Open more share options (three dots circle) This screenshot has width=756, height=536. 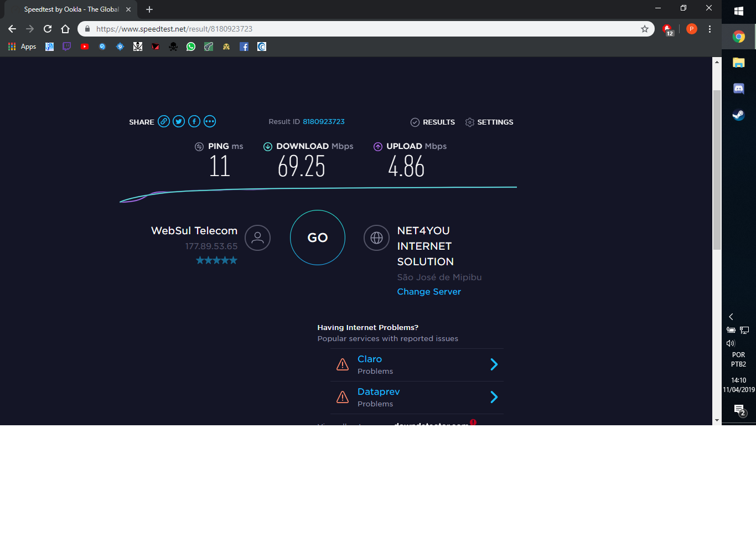click(210, 122)
